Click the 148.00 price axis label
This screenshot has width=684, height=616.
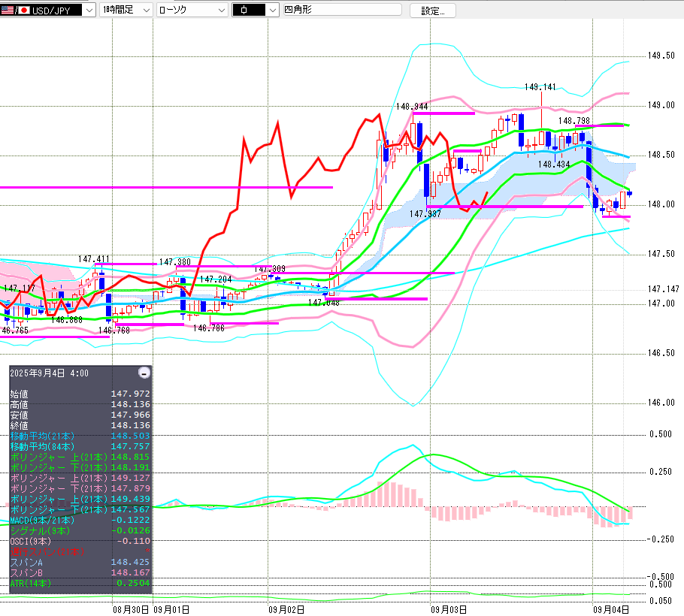tap(661, 204)
